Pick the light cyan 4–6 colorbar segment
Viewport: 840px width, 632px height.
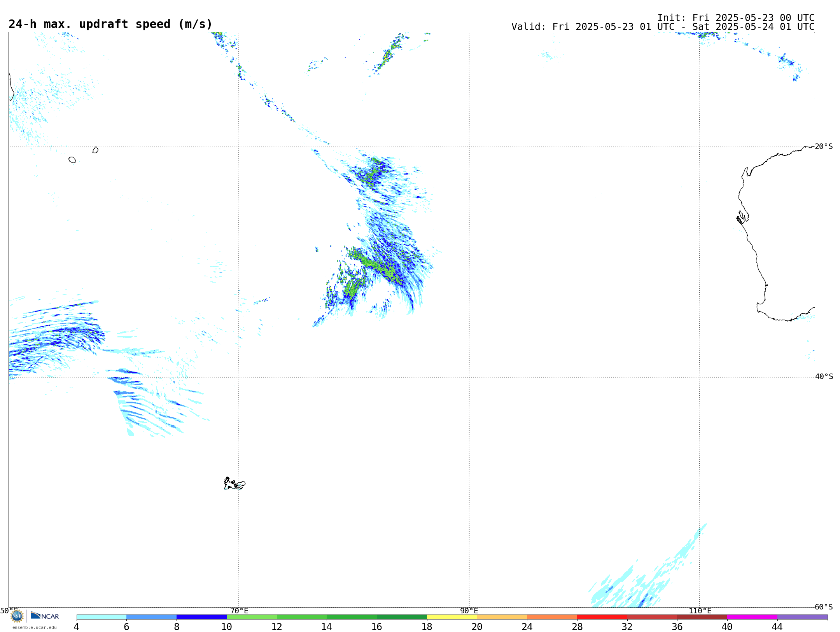(101, 617)
